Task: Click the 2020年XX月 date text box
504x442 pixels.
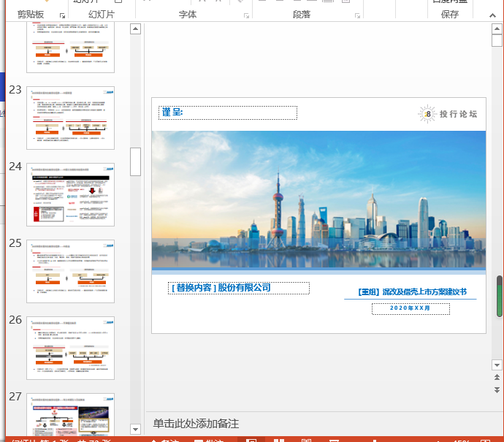Action: 411,308
